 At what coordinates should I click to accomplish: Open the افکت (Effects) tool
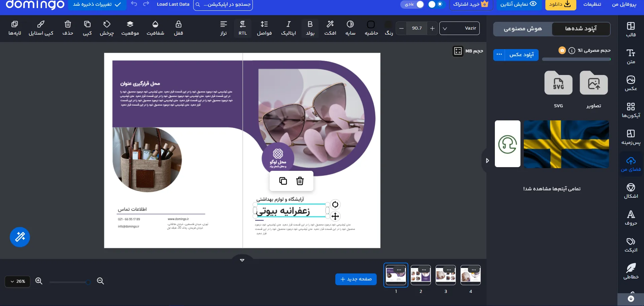tap(330, 28)
